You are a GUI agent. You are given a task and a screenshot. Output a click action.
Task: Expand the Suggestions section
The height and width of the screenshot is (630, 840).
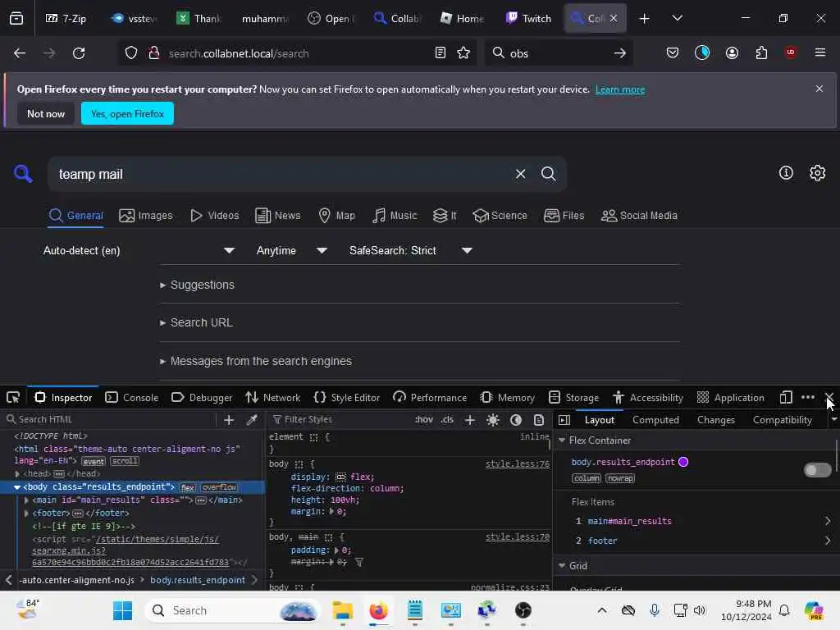point(197,285)
